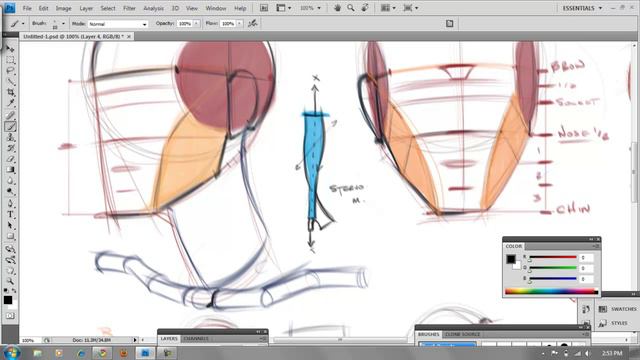Open the Opacity slider arrow
The image size is (640, 360).
[x=196, y=24]
